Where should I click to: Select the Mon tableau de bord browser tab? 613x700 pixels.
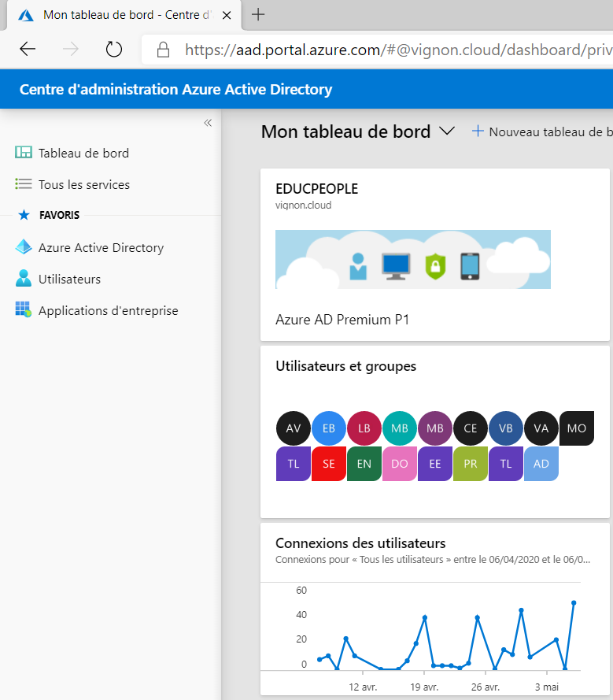click(x=124, y=15)
